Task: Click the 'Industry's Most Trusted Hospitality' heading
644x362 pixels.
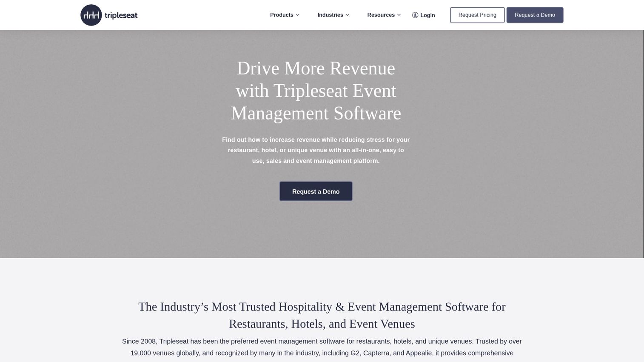Action: click(x=322, y=315)
